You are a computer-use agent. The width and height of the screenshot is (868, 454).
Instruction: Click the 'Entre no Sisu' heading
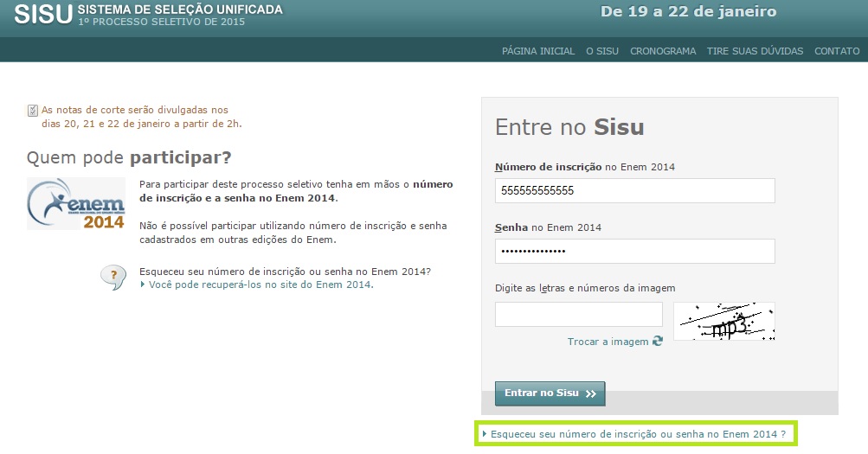coord(569,127)
